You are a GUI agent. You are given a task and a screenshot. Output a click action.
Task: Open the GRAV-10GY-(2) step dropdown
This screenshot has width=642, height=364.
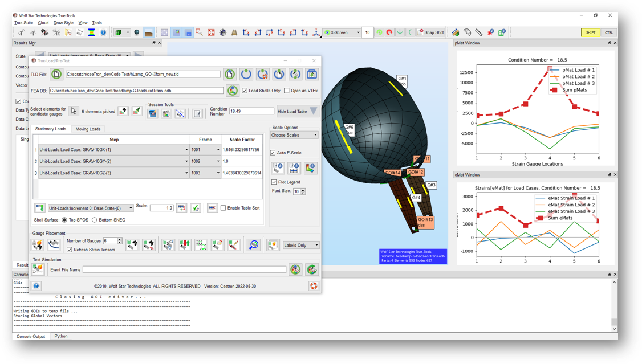[114, 161]
